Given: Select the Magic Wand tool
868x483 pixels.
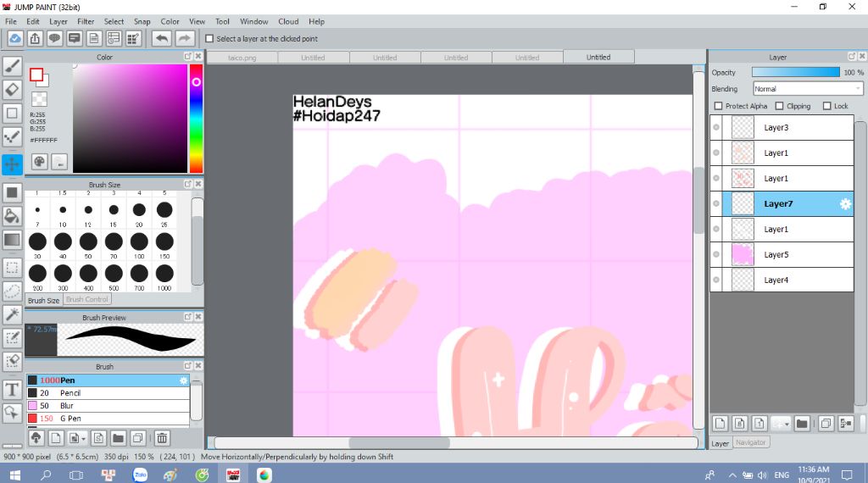Looking at the screenshot, I should pos(12,314).
